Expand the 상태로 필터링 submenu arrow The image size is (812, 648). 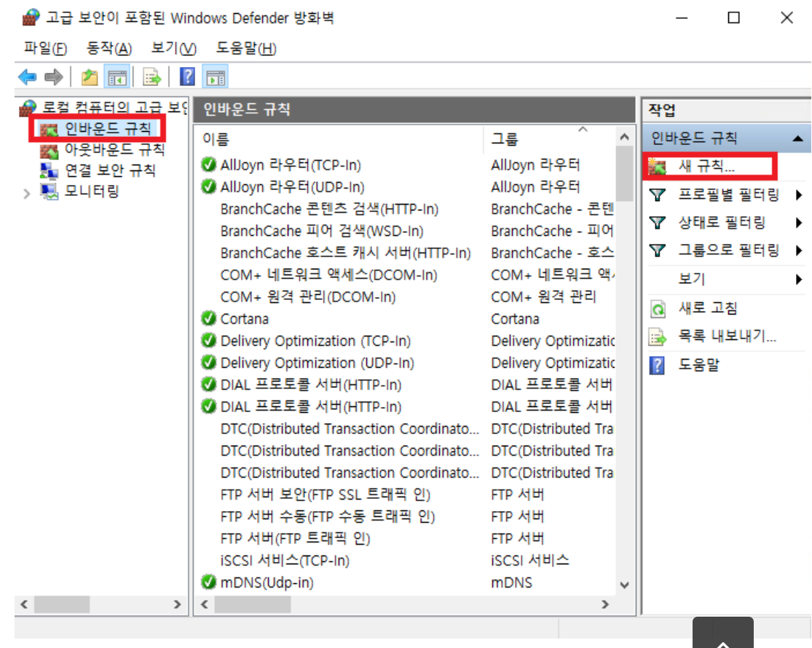(x=799, y=223)
